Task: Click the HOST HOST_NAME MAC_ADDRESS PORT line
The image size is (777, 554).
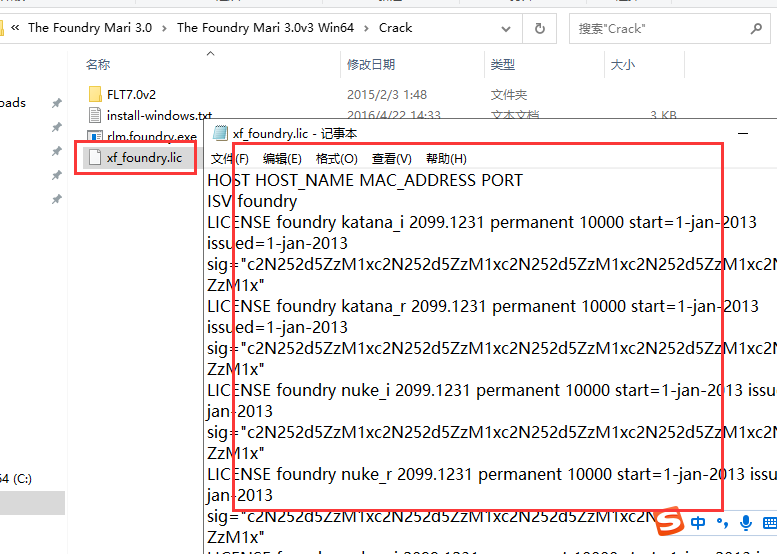Action: [x=365, y=180]
